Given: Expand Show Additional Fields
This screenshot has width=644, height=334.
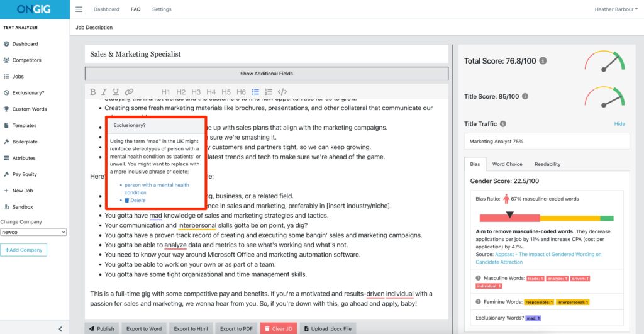Looking at the screenshot, I should tap(267, 74).
